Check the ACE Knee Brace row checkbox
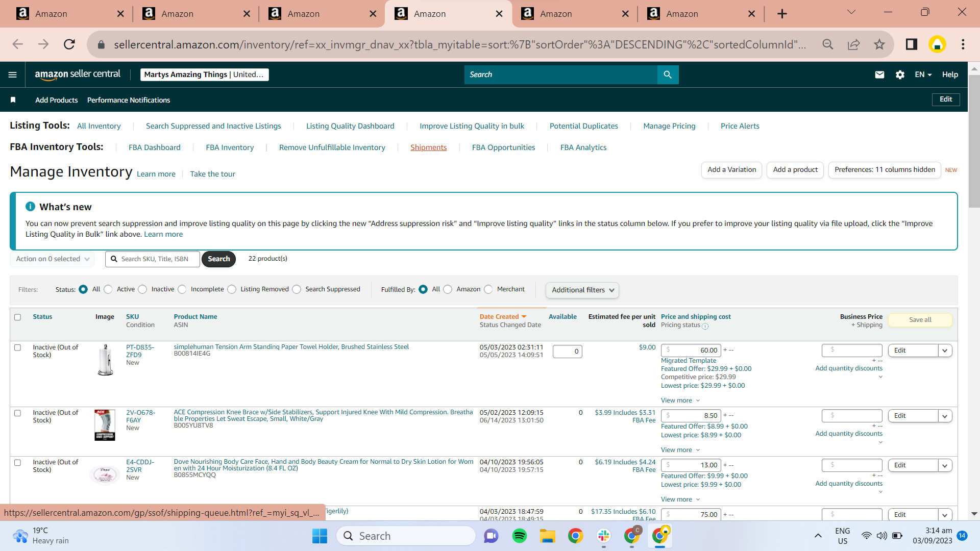The height and width of the screenshot is (551, 980). (18, 413)
